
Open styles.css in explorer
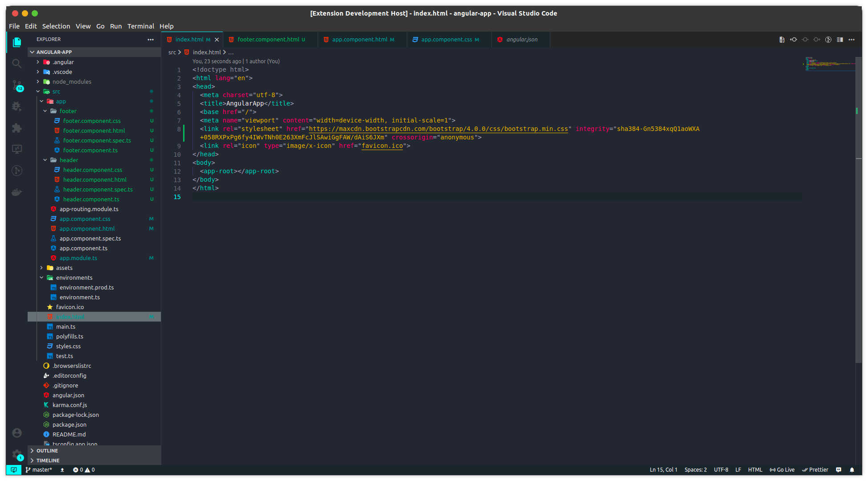coord(94,346)
